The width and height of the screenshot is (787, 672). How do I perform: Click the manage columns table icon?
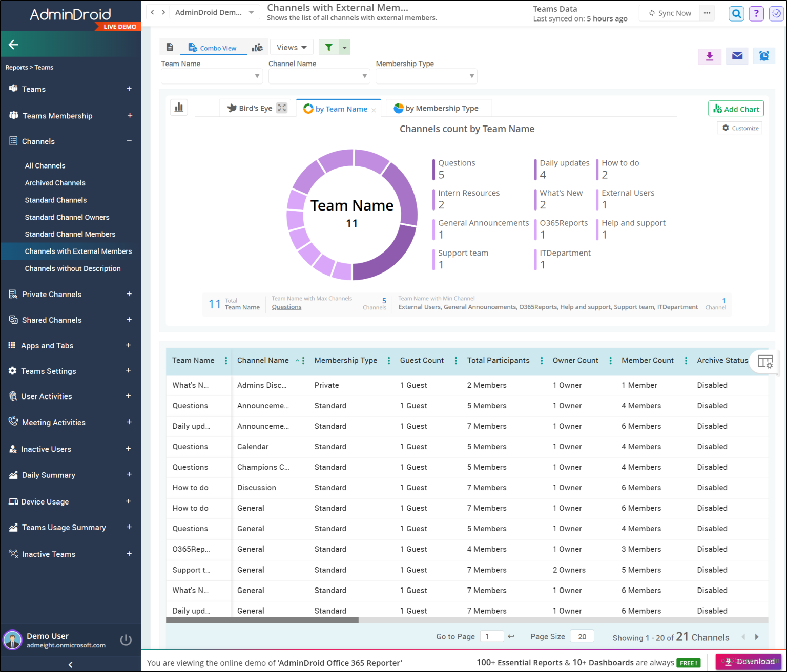[765, 362]
